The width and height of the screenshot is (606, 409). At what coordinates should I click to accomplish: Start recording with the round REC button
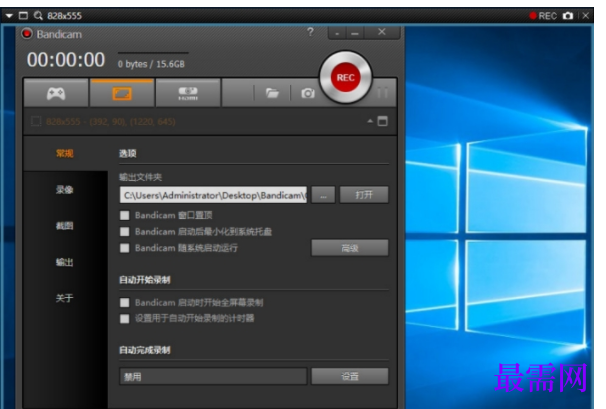click(x=346, y=77)
